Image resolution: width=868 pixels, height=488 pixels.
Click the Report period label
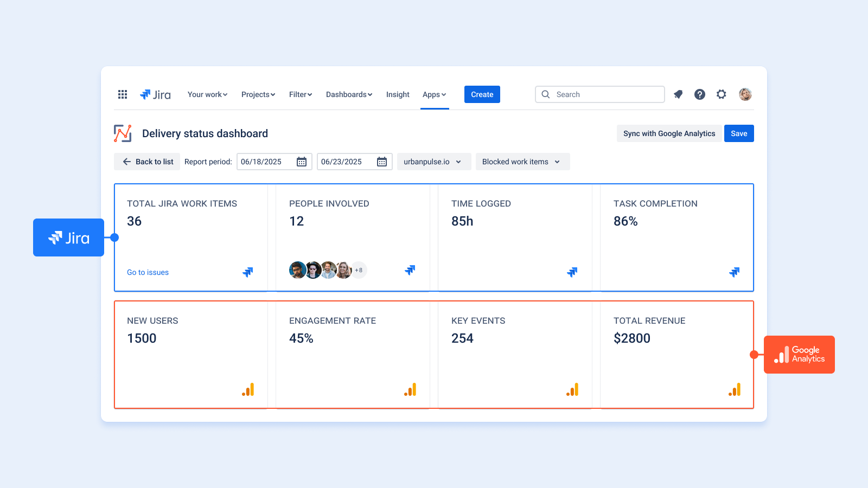[x=208, y=162]
